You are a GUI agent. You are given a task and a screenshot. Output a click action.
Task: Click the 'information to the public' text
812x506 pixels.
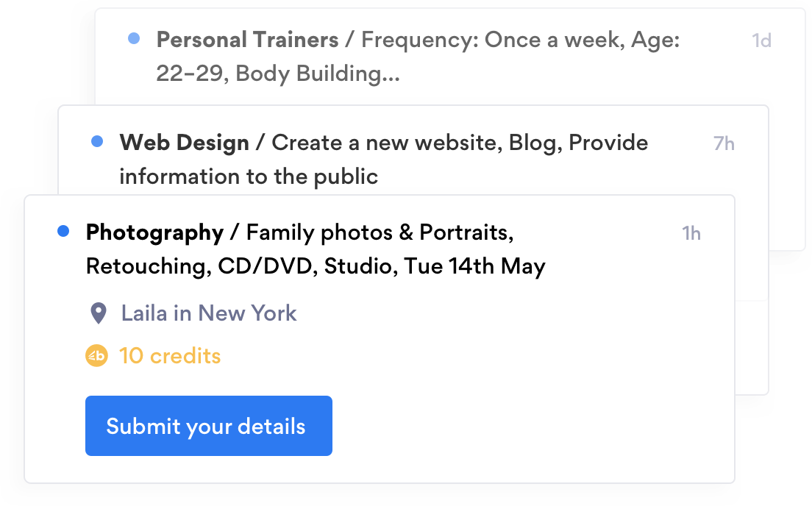point(249,177)
